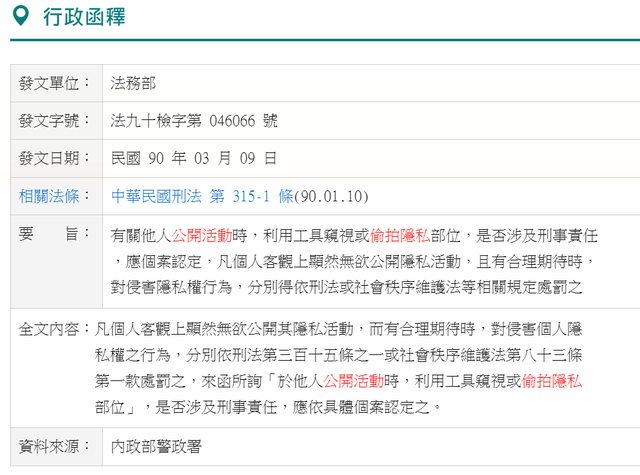This screenshot has height=475, width=640.
Task: Click the 發文字號 field label
Action: [x=53, y=121]
